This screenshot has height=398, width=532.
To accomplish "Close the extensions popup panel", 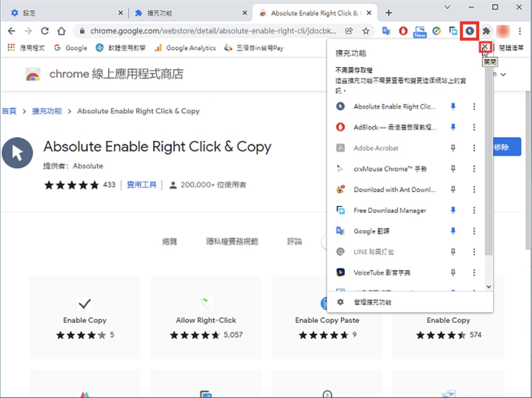I will coord(485,47).
